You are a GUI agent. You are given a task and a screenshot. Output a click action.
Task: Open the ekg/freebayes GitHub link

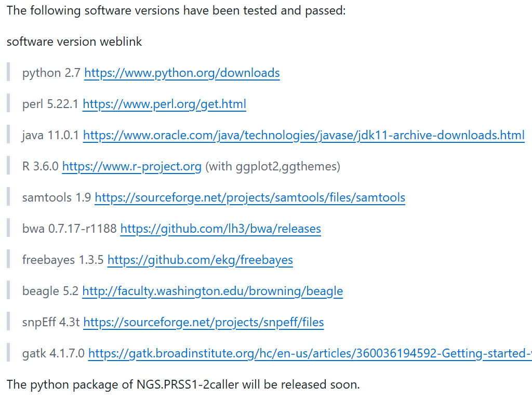[x=200, y=260]
